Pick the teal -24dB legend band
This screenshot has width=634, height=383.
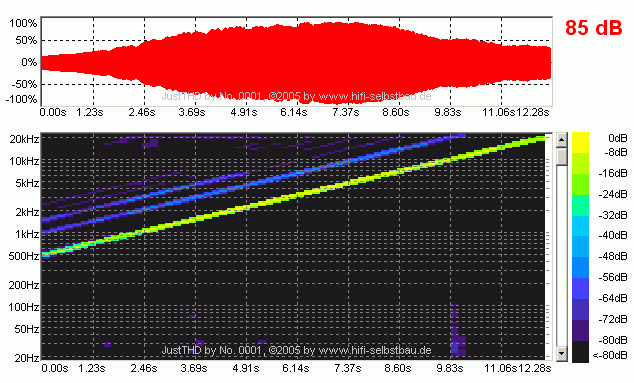pos(580,205)
